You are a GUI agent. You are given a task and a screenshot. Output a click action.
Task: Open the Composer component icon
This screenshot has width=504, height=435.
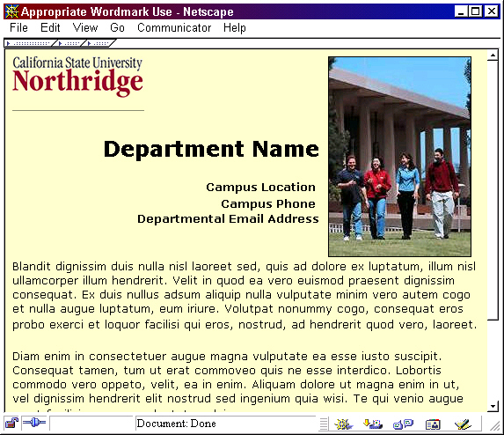463,424
